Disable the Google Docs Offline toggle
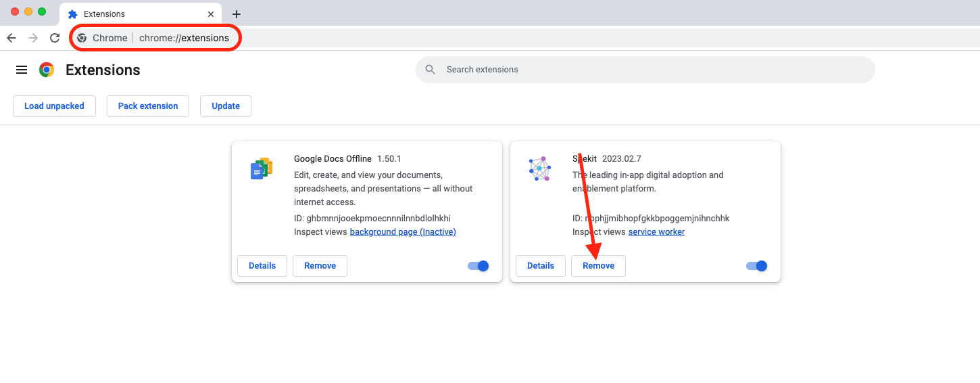 [478, 266]
